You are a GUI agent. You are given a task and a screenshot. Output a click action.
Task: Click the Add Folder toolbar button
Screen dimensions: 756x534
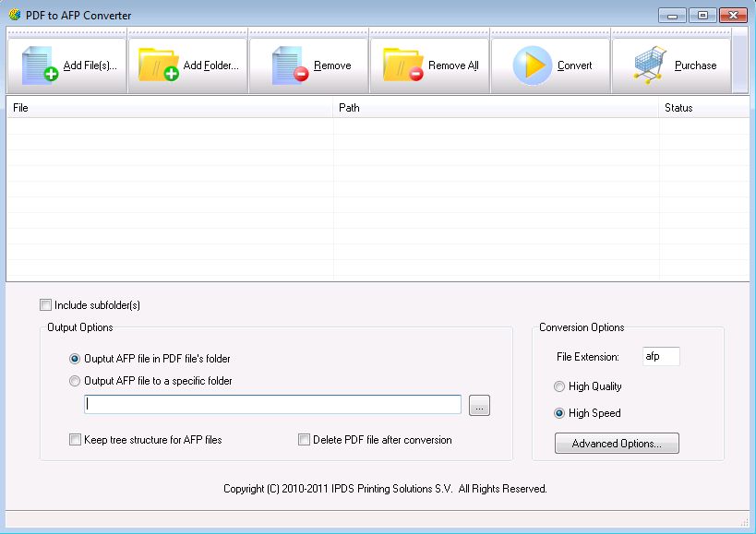pyautogui.click(x=188, y=65)
